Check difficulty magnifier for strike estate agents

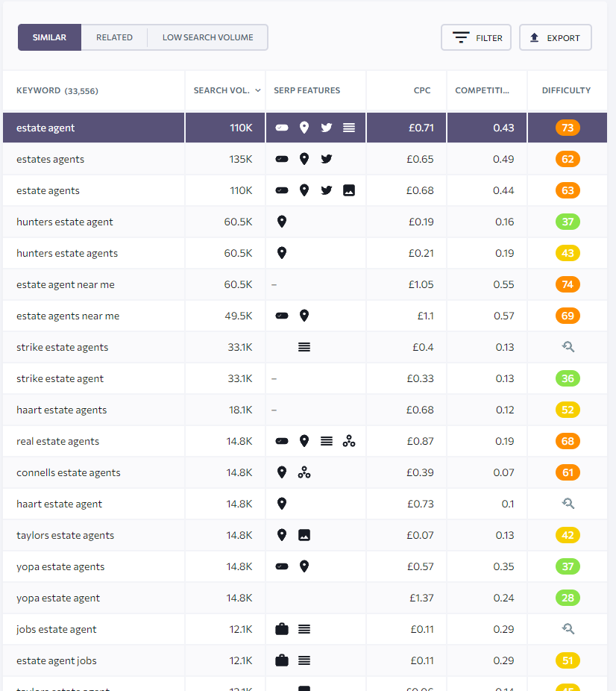point(568,347)
